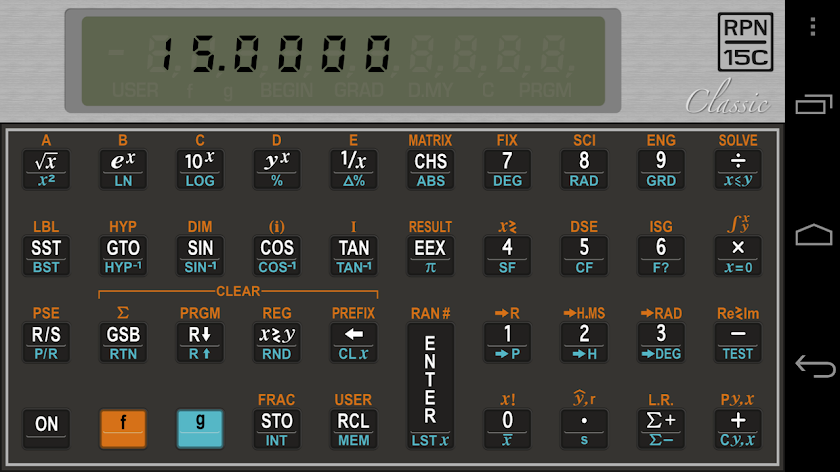This screenshot has height=472, width=840.
Task: Tap the GTO key
Action: pos(123,256)
